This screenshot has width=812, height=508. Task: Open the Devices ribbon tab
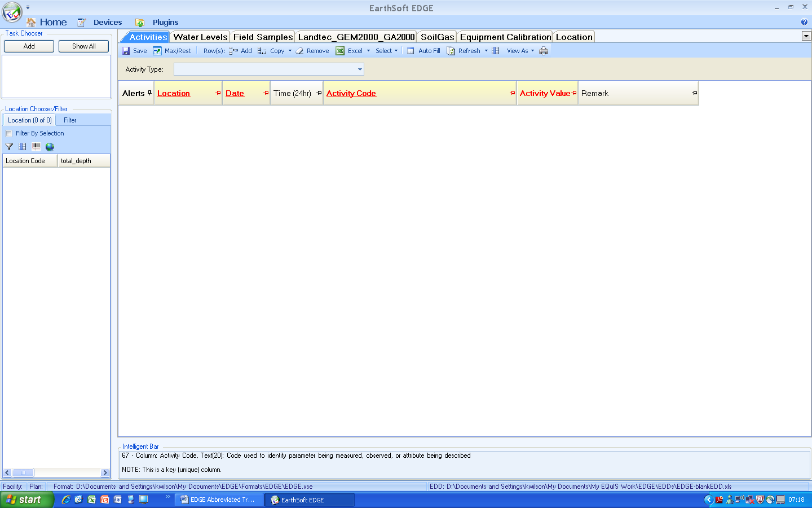coord(100,22)
